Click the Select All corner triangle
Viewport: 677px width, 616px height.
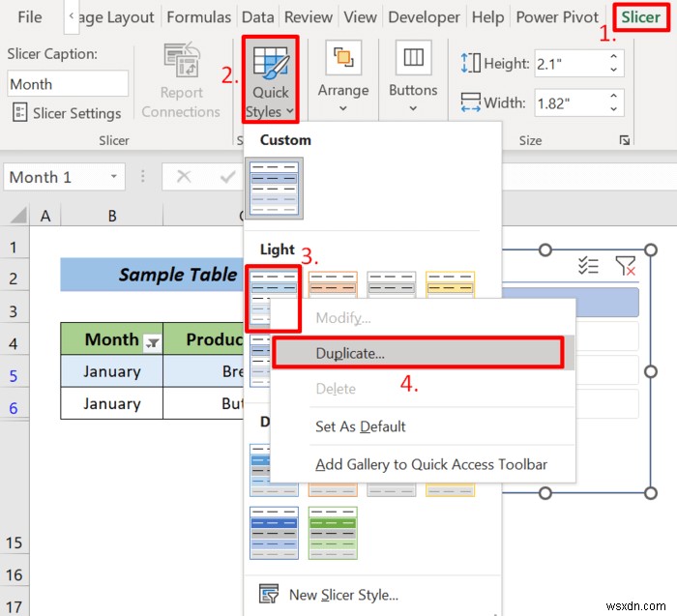17,216
